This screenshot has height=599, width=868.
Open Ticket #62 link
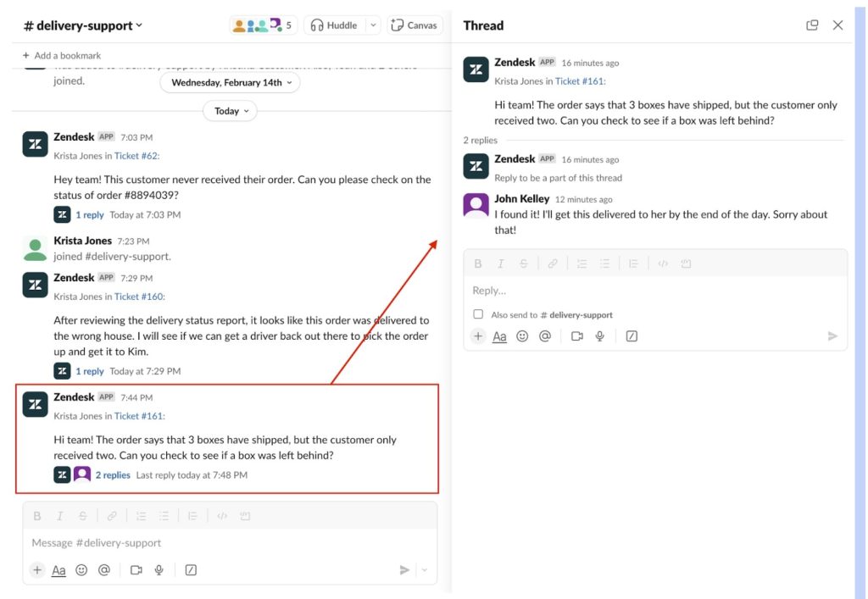click(136, 156)
